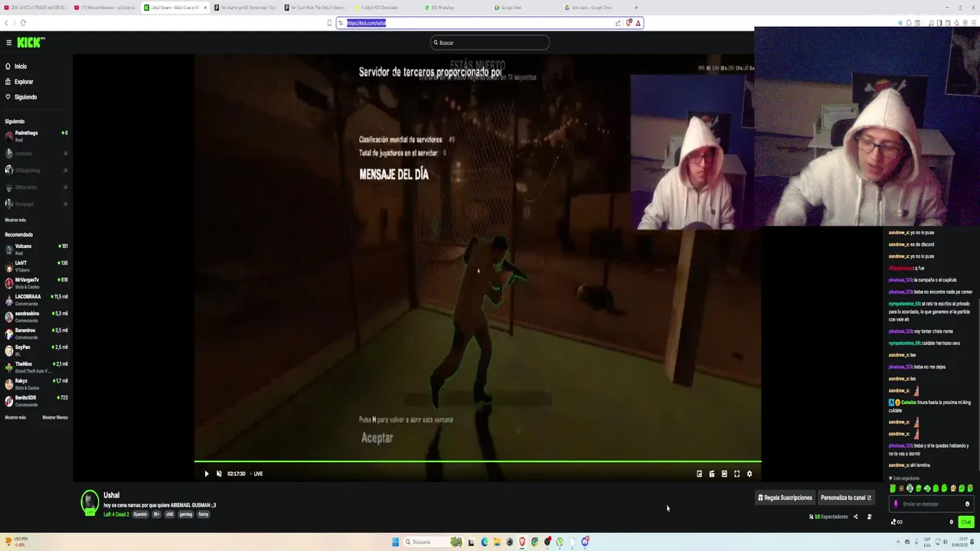Open Rakyz recommended channel
This screenshot has height=551, width=980.
point(36,384)
